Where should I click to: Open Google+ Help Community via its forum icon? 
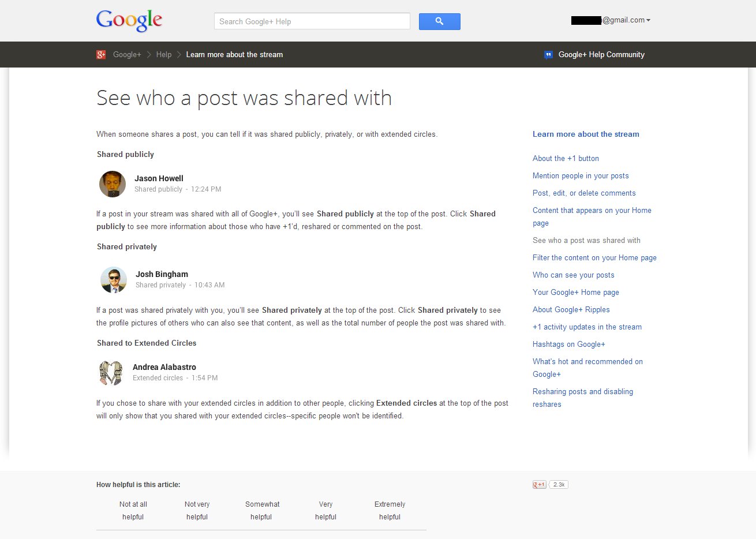point(548,54)
